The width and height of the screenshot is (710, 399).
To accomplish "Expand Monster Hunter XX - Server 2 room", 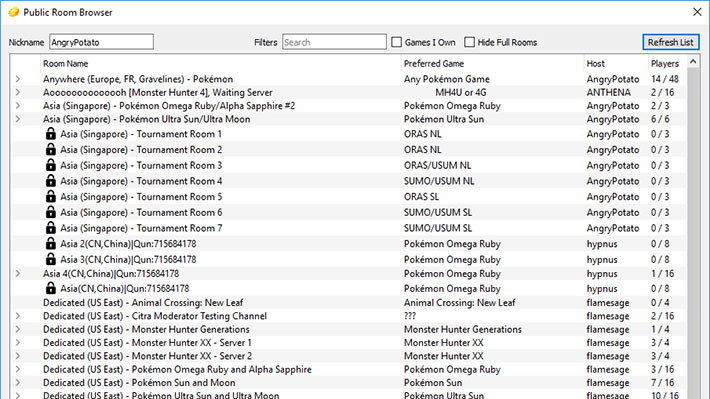I will (18, 356).
